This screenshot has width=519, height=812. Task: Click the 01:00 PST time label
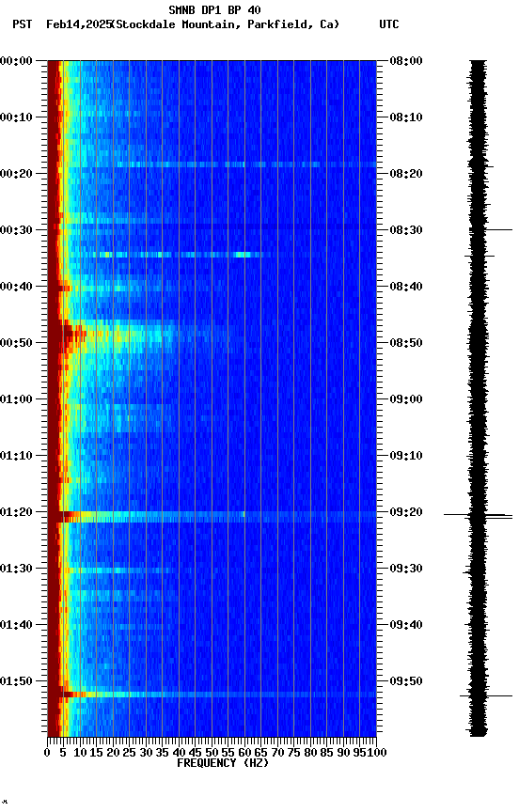pos(16,399)
